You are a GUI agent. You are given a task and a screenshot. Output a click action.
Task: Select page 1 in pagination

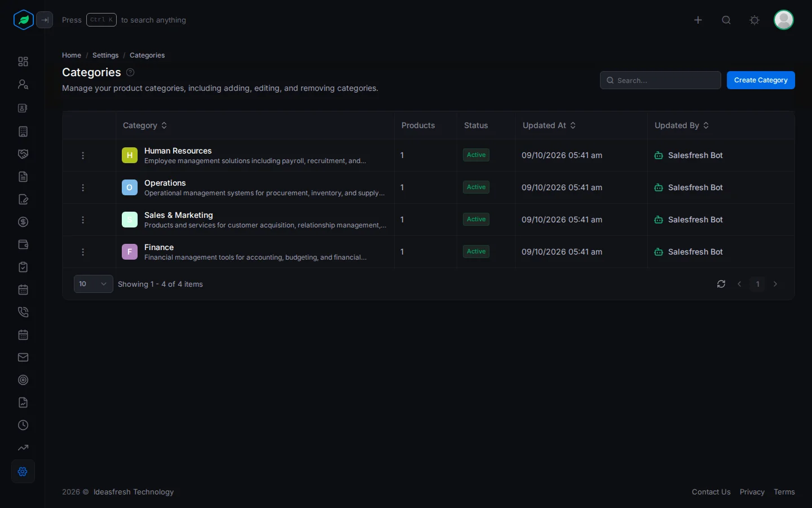(x=758, y=284)
